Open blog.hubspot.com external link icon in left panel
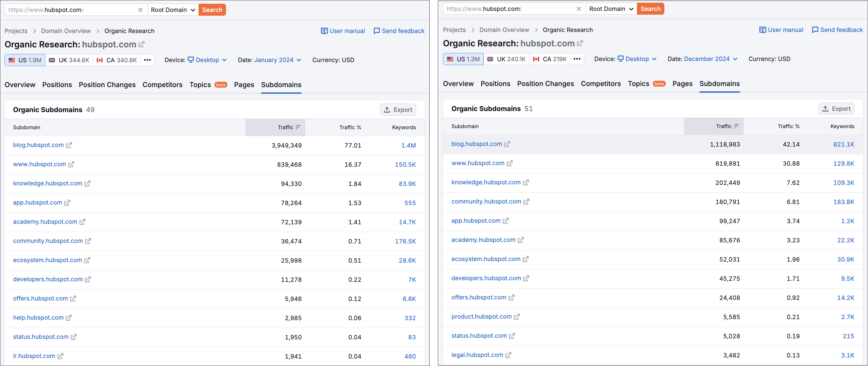 point(69,145)
